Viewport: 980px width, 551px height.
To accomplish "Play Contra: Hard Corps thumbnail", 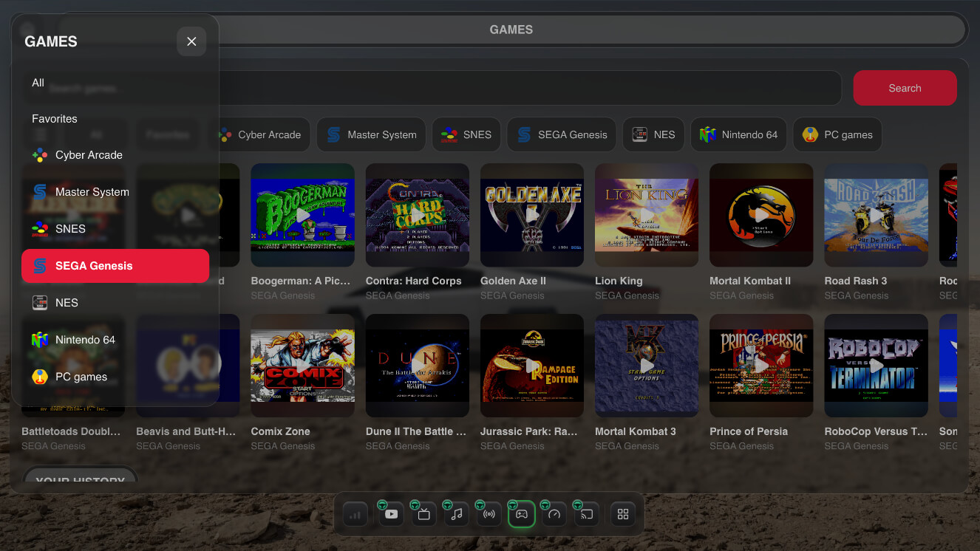I will point(417,215).
